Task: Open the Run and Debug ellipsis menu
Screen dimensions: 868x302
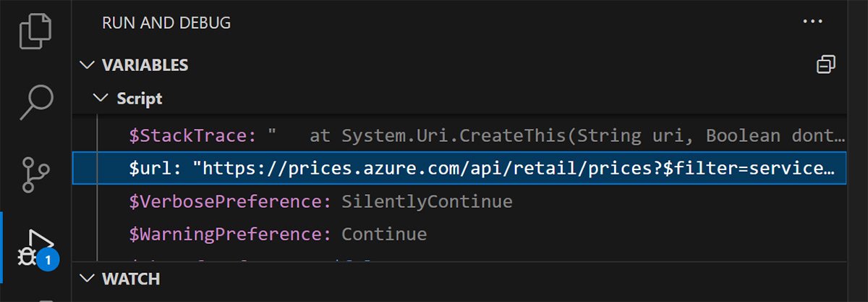Action: coord(813,22)
